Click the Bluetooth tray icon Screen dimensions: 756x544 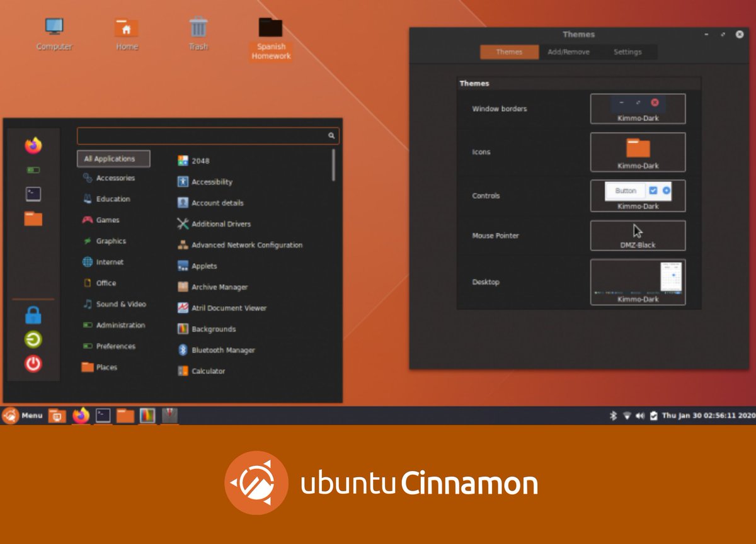[x=613, y=416]
